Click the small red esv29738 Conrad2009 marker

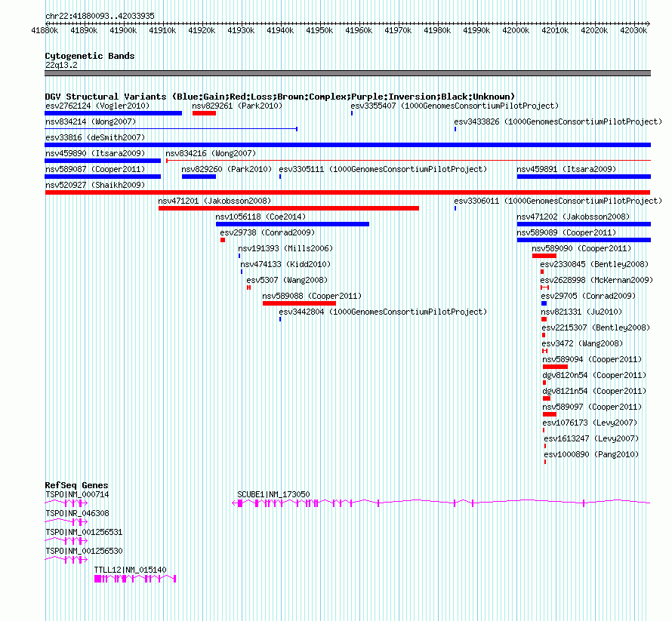pyautogui.click(x=223, y=240)
